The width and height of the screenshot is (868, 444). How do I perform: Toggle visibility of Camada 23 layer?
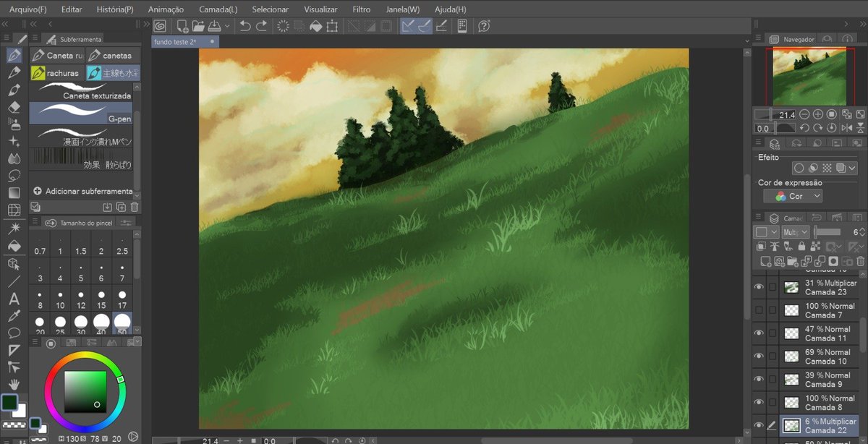pyautogui.click(x=759, y=287)
